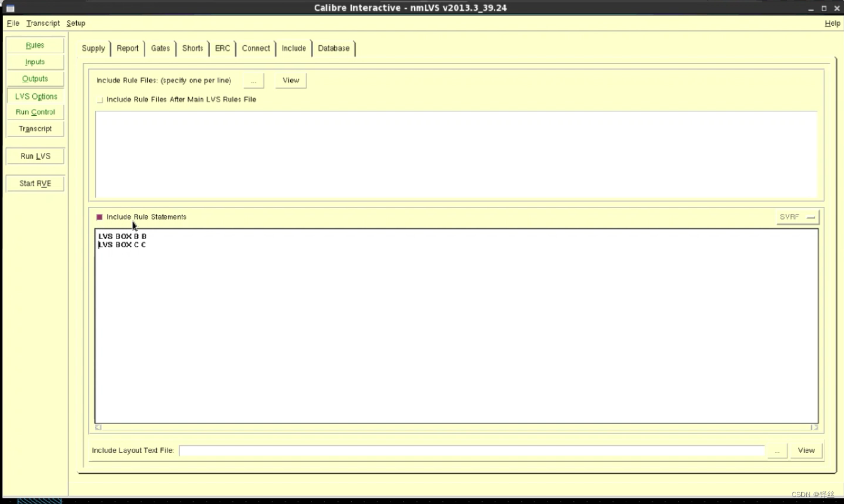
Task: Minimize the Calibre Interactive window
Action: [x=811, y=8]
